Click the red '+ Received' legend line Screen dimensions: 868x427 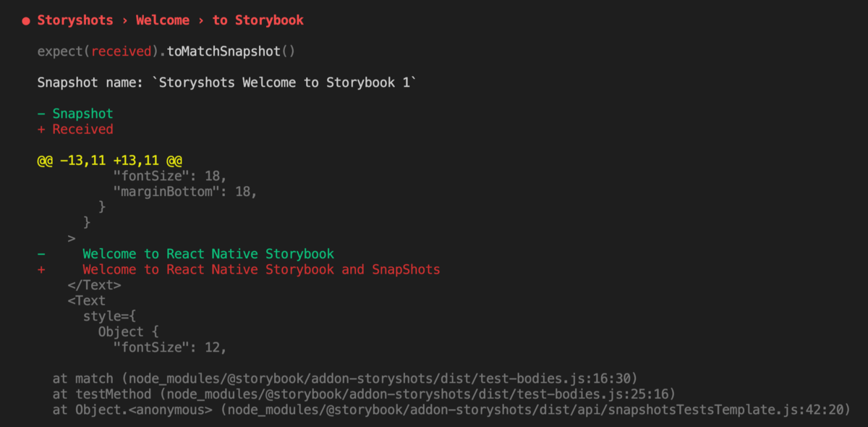click(75, 129)
